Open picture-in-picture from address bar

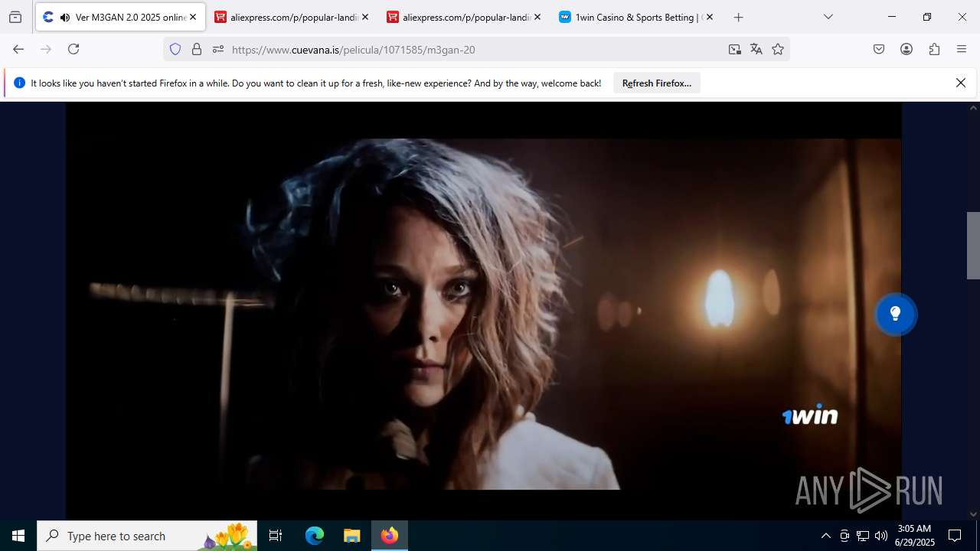pyautogui.click(x=735, y=49)
